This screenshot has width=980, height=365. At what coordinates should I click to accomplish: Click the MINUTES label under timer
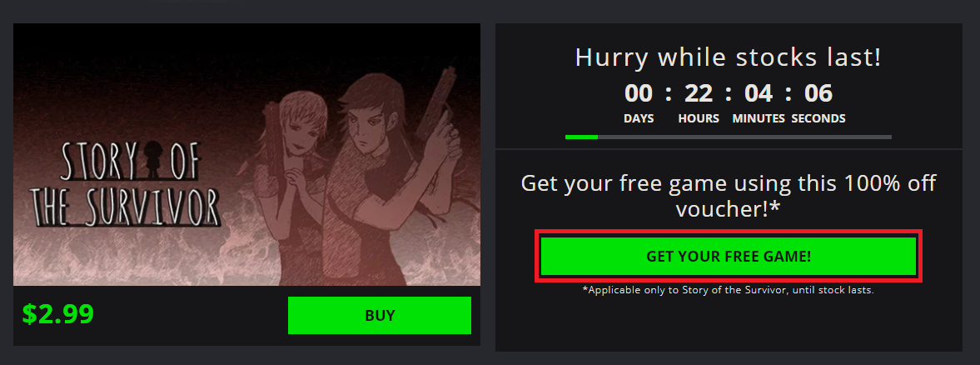(759, 118)
